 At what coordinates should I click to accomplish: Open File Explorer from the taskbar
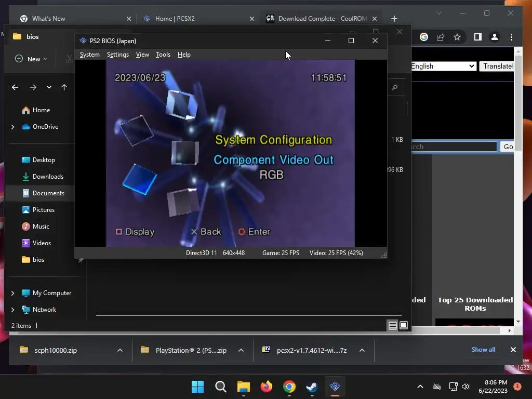[243, 387]
